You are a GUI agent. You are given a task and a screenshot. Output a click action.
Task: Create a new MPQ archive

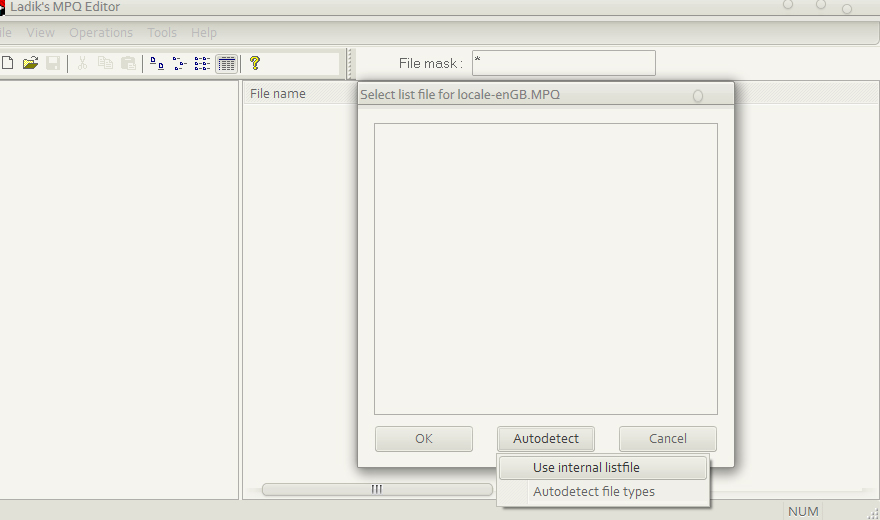(x=7, y=63)
